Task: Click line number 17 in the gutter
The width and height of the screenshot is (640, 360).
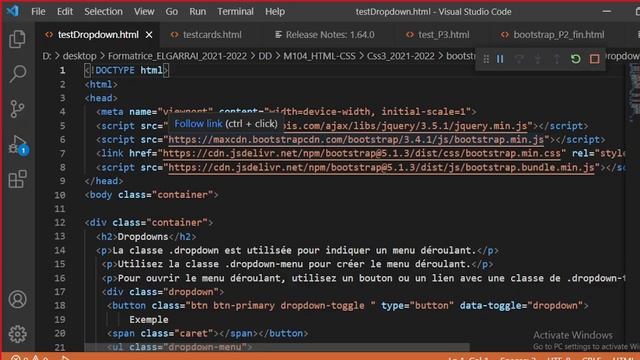Action: point(60,292)
